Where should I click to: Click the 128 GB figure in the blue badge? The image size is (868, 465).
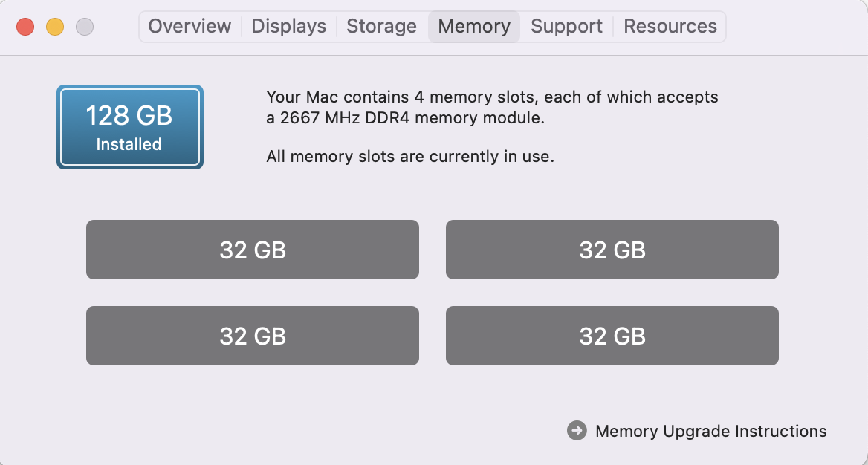tap(129, 116)
